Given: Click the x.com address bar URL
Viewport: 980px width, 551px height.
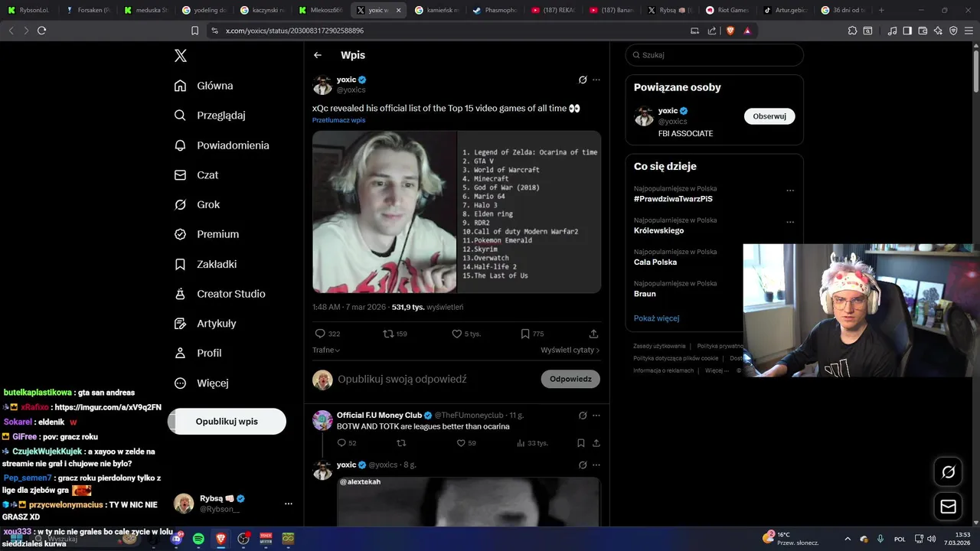Looking at the screenshot, I should [x=295, y=31].
